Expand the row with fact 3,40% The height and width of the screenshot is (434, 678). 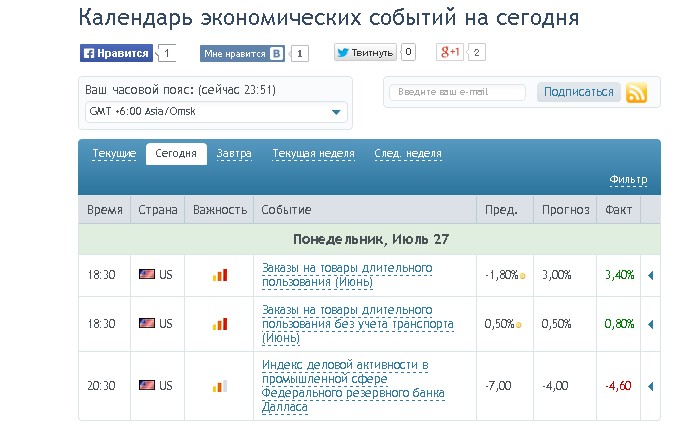(x=650, y=275)
